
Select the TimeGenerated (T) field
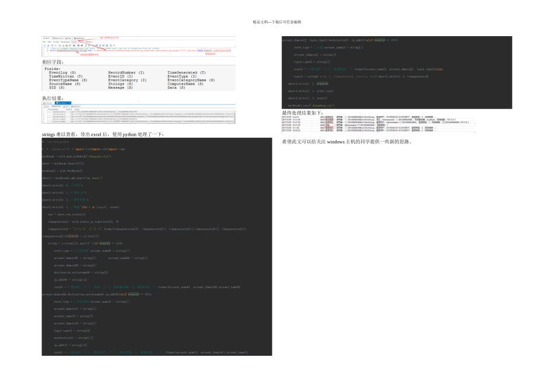coord(187,72)
